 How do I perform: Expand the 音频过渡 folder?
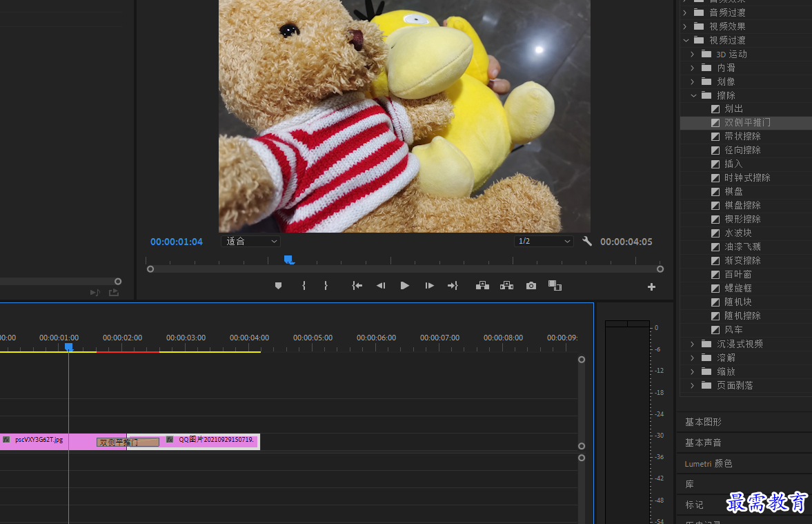pyautogui.click(x=685, y=12)
